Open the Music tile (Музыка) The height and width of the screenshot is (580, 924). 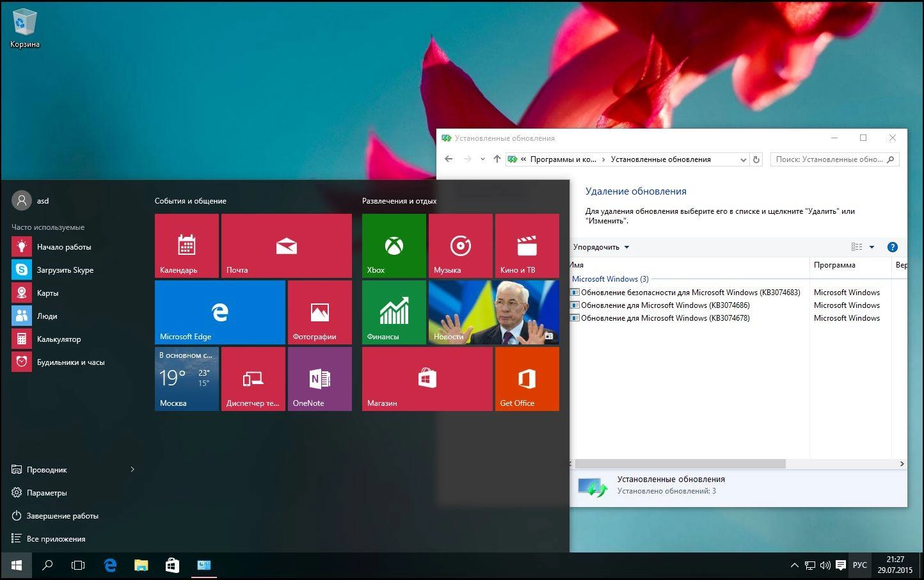461,246
